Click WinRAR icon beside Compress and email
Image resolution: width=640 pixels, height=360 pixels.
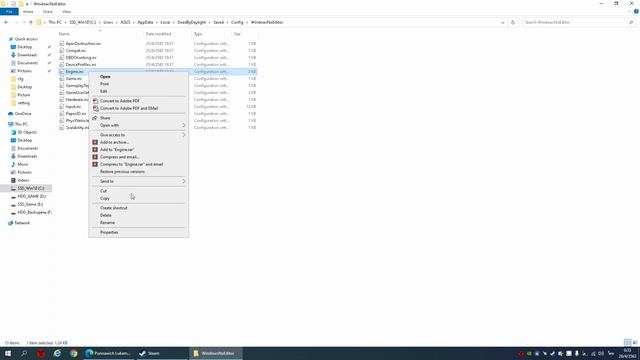pyautogui.click(x=95, y=157)
